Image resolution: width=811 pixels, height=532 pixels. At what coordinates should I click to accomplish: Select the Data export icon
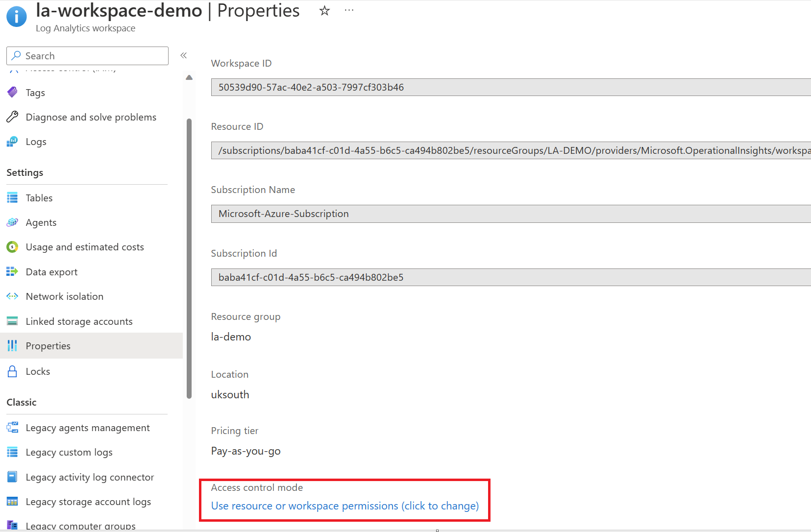point(12,271)
